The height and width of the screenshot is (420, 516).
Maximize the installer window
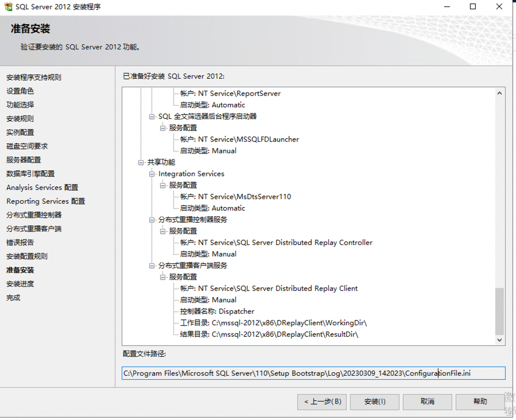(x=473, y=7)
